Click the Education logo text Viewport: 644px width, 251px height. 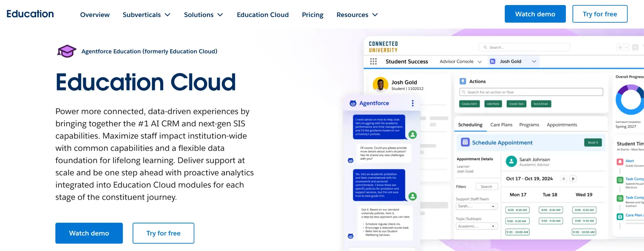[x=30, y=14]
